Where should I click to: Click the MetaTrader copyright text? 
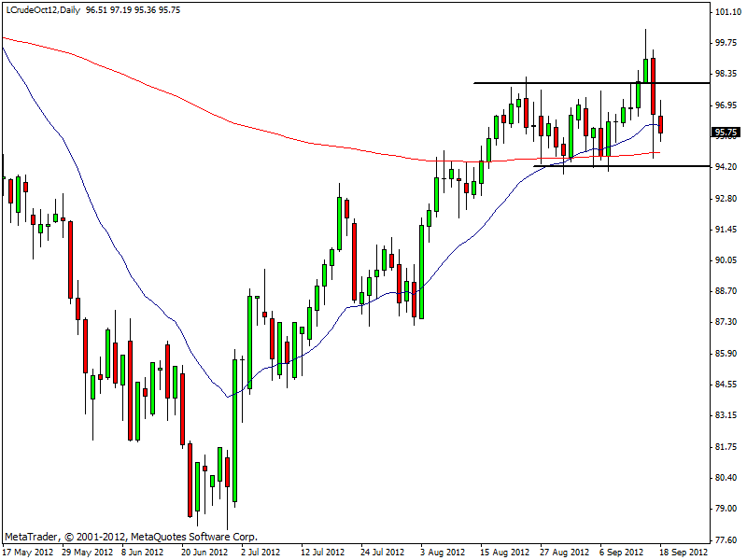tap(131, 537)
